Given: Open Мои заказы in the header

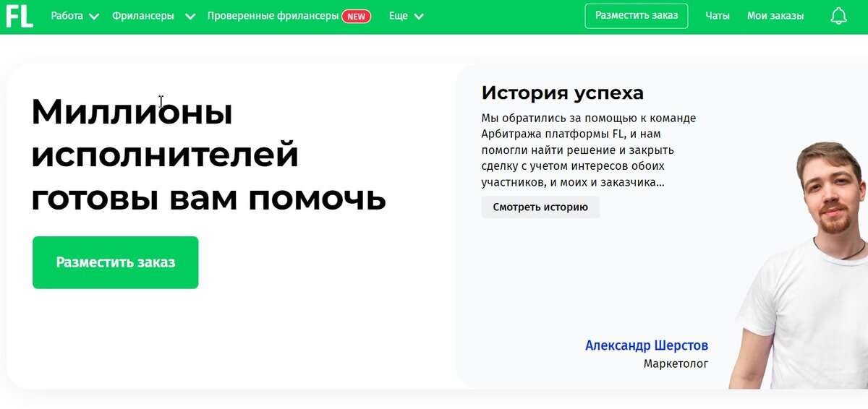Looking at the screenshot, I should click(775, 16).
